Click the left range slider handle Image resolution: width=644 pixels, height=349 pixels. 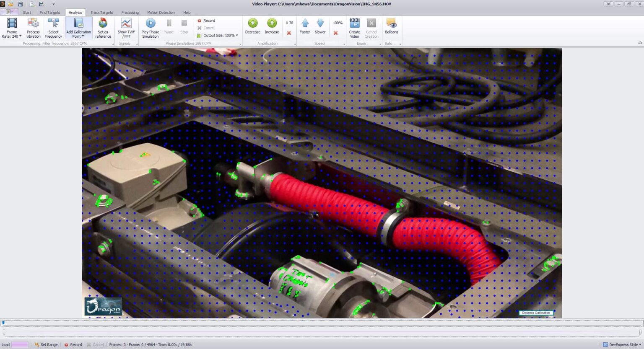[4, 332]
